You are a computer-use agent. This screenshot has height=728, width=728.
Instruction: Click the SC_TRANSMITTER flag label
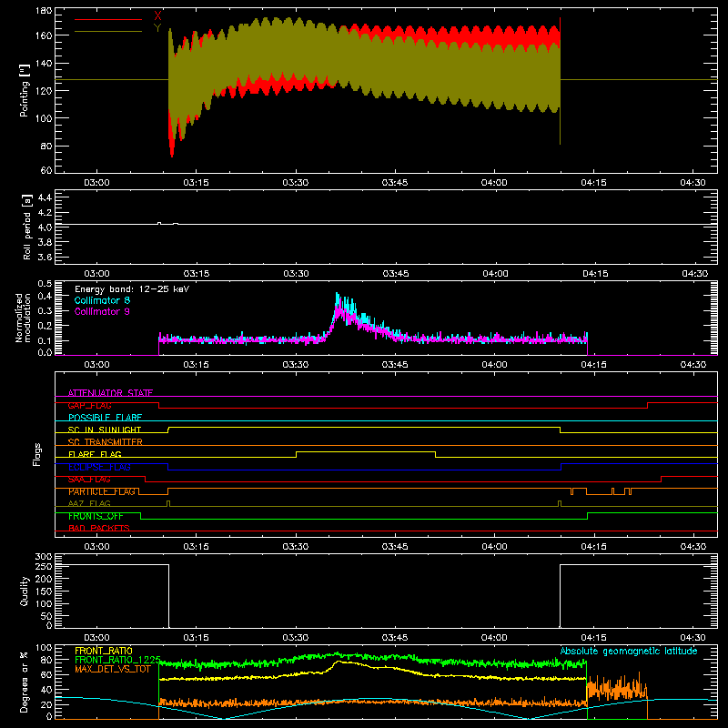105,442
